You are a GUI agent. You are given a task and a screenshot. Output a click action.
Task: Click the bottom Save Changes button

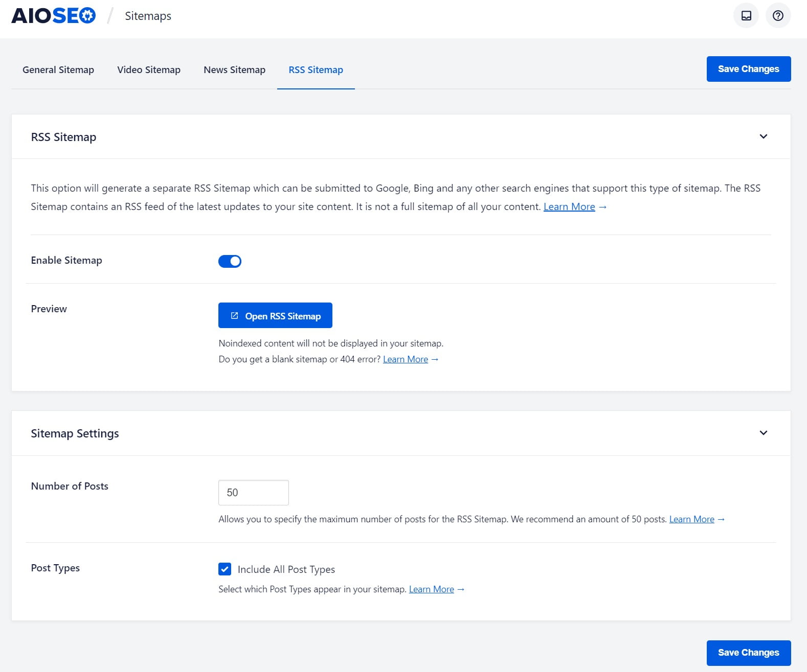[748, 653]
